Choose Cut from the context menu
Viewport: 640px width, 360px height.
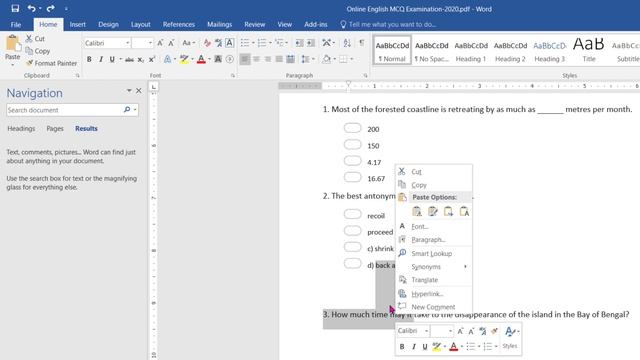pyautogui.click(x=434, y=172)
